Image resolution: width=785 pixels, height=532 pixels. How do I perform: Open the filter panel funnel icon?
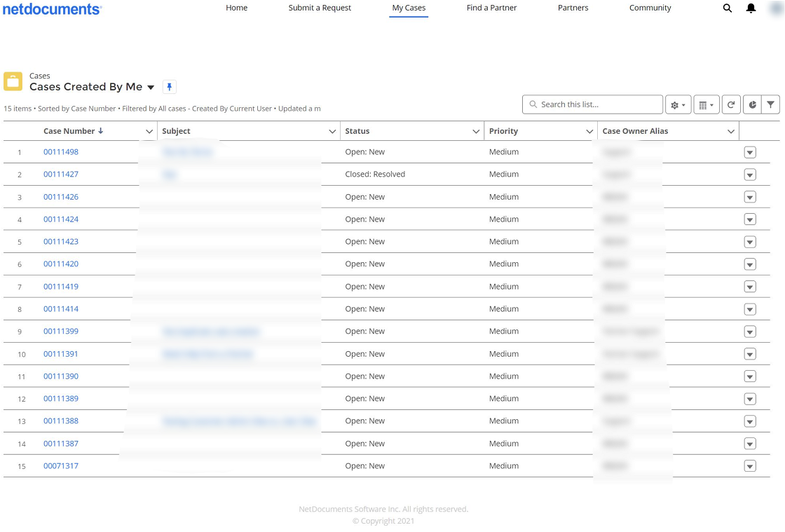pyautogui.click(x=770, y=104)
